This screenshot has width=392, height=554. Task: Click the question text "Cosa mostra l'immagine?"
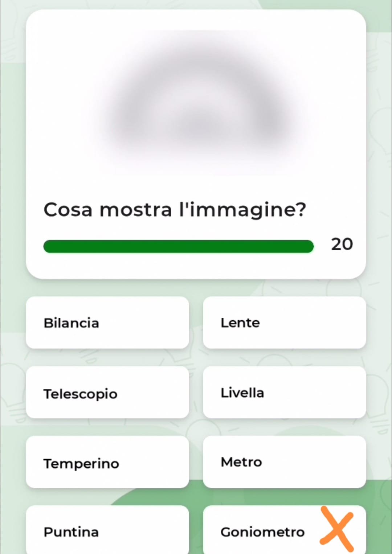(175, 210)
